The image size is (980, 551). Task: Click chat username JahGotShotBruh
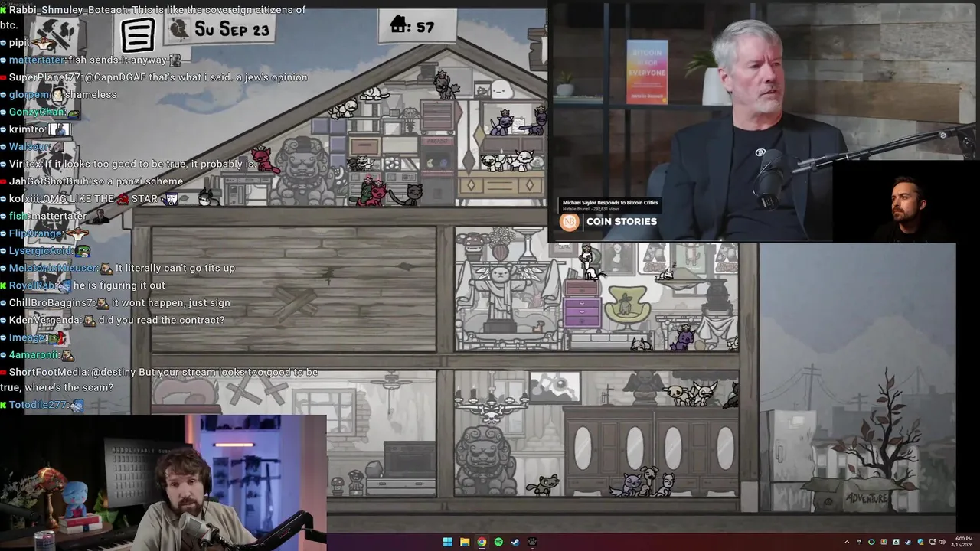click(x=49, y=181)
